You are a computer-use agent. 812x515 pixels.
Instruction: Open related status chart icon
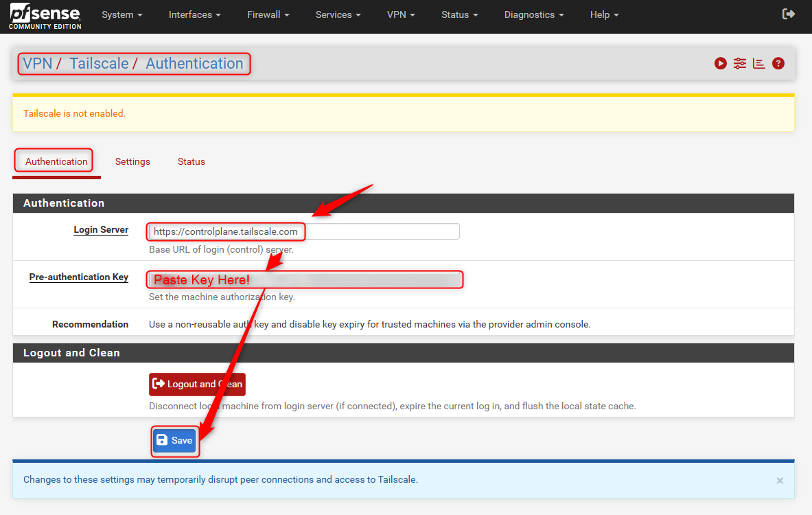pyautogui.click(x=758, y=63)
